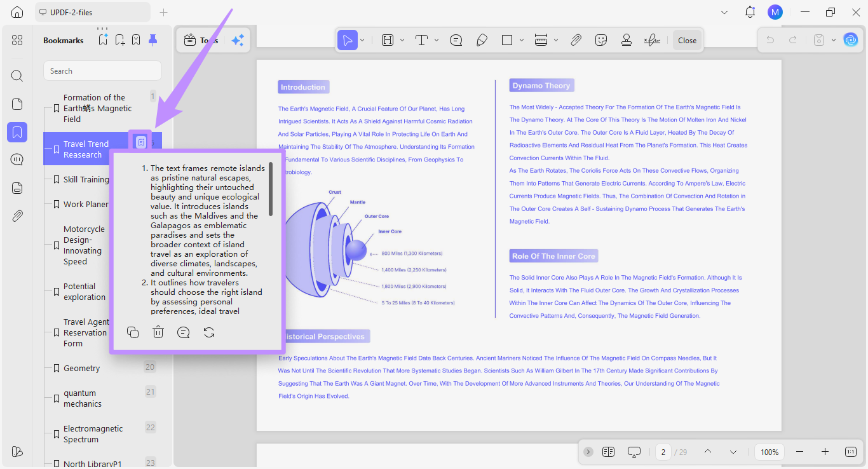
Task: Click the summary icon on Travel Trend bookmark
Action: (141, 142)
